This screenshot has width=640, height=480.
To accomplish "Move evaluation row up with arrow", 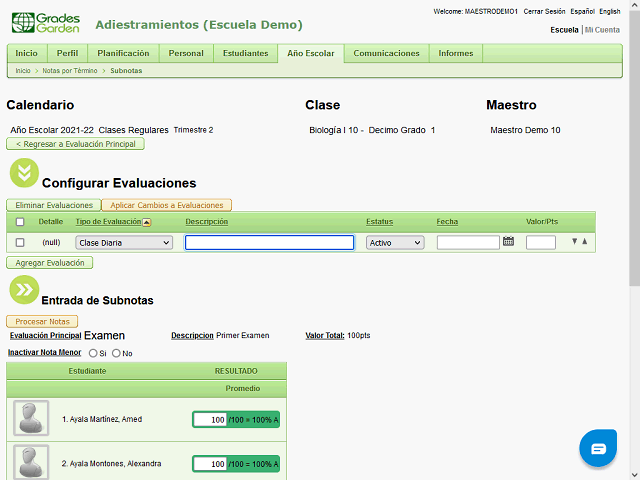I will click(584, 241).
